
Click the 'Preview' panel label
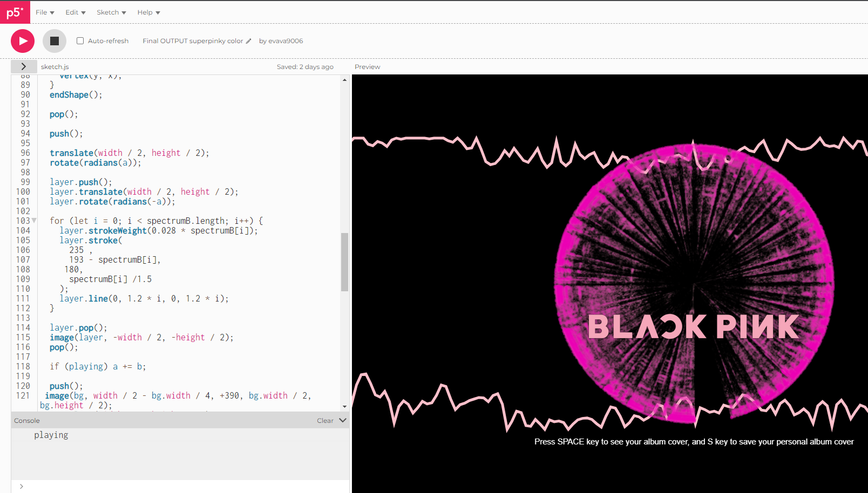(x=367, y=67)
